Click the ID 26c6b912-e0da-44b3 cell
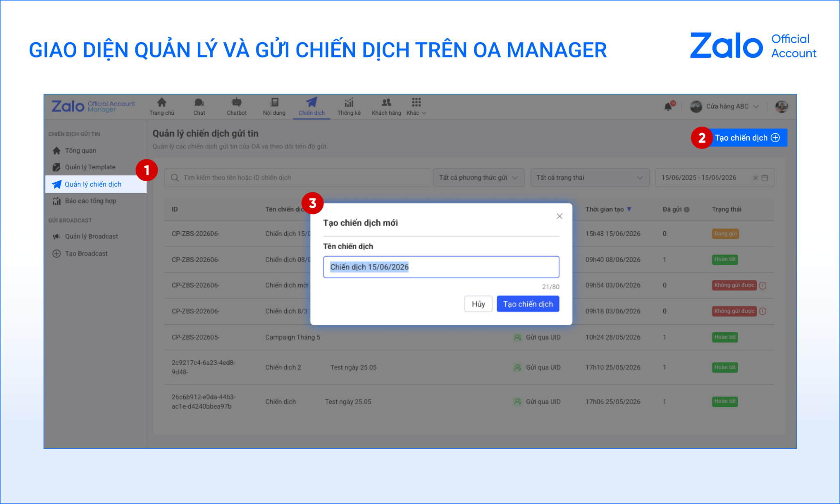 pyautogui.click(x=203, y=402)
